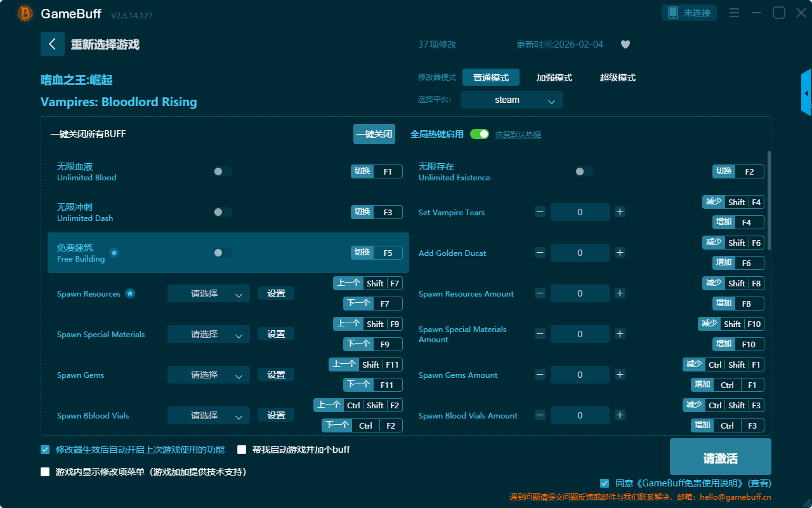Expand the blue side panel arrow
The height and width of the screenshot is (508, 812).
click(x=806, y=93)
